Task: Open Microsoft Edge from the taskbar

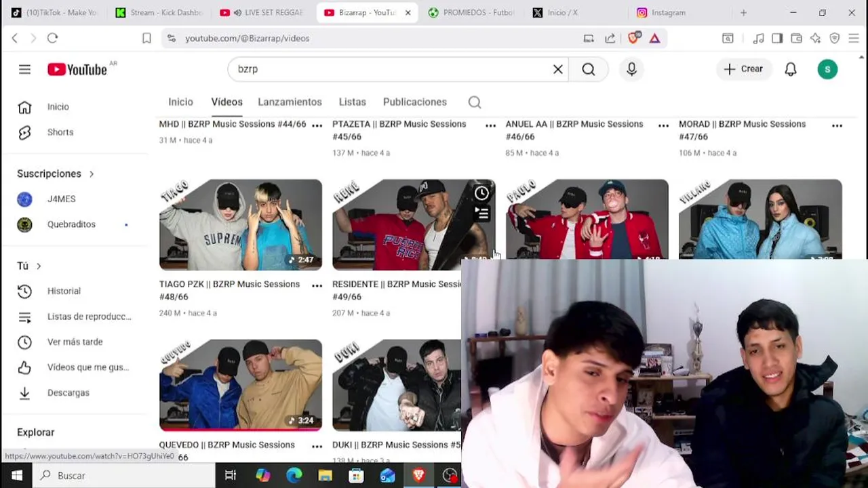Action: coord(294,476)
